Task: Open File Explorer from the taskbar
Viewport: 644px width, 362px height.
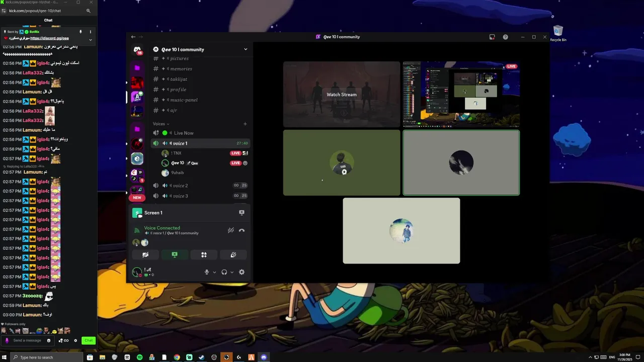Action: tap(102, 357)
